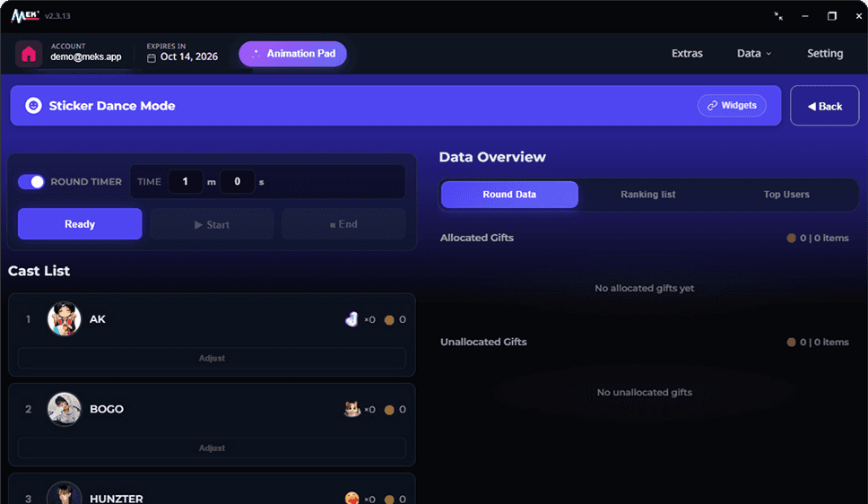Click the Sticker Dance Mode smiley icon
This screenshot has height=504, width=868.
pyautogui.click(x=33, y=105)
